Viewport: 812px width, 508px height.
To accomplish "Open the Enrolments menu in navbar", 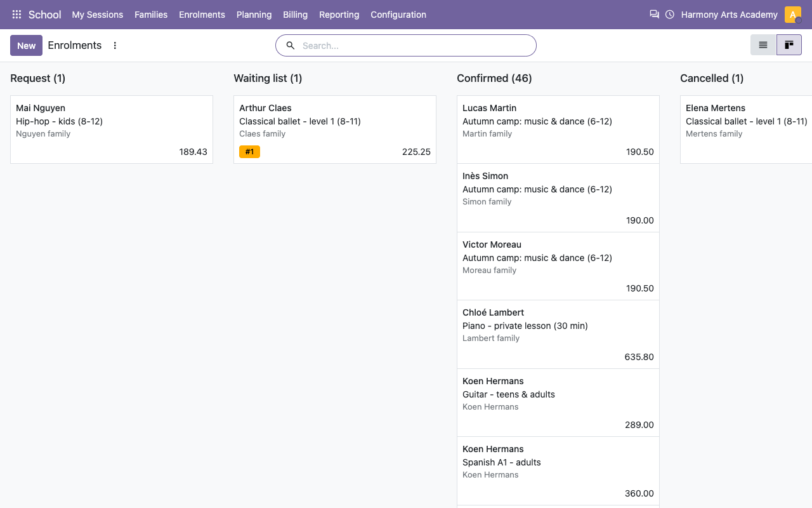I will 202,15.
